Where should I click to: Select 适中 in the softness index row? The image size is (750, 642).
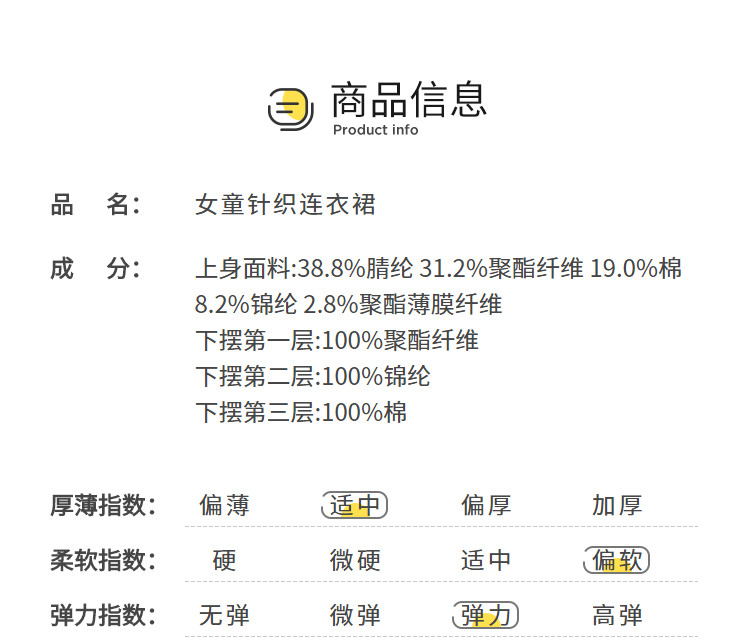(x=486, y=560)
